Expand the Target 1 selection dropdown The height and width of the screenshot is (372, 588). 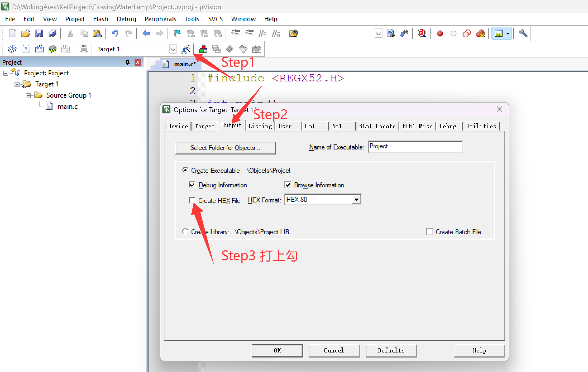173,49
